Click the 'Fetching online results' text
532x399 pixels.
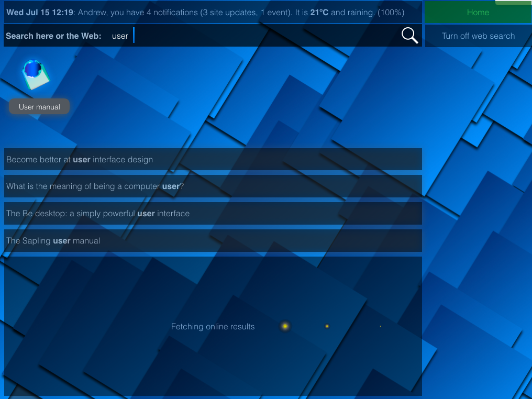pos(213,326)
